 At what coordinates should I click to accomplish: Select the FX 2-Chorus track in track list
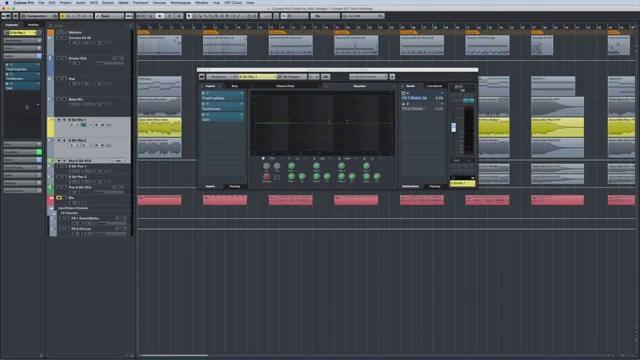click(81, 229)
